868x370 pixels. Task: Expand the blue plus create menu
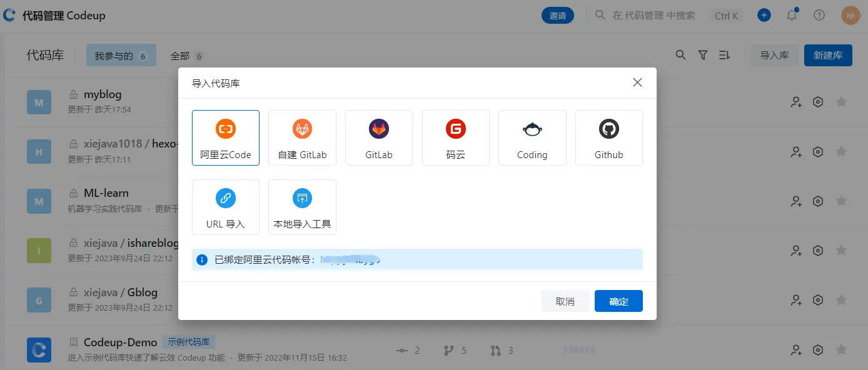click(764, 15)
